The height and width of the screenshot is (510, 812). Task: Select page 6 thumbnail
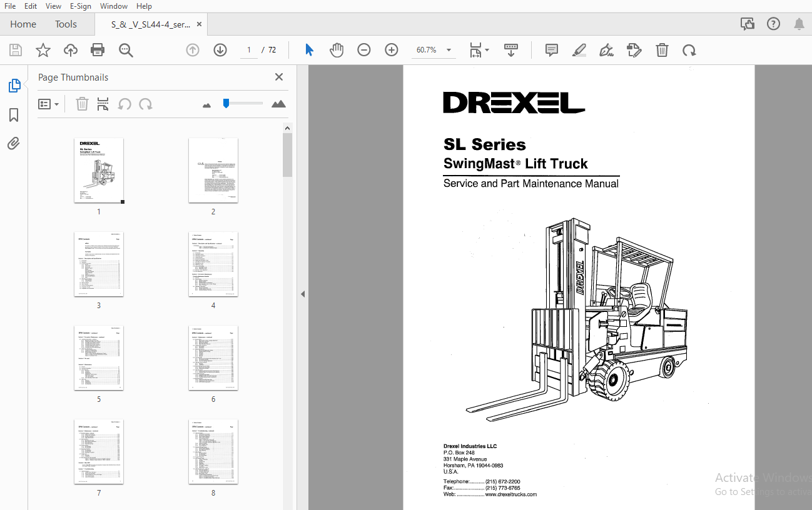click(x=213, y=358)
